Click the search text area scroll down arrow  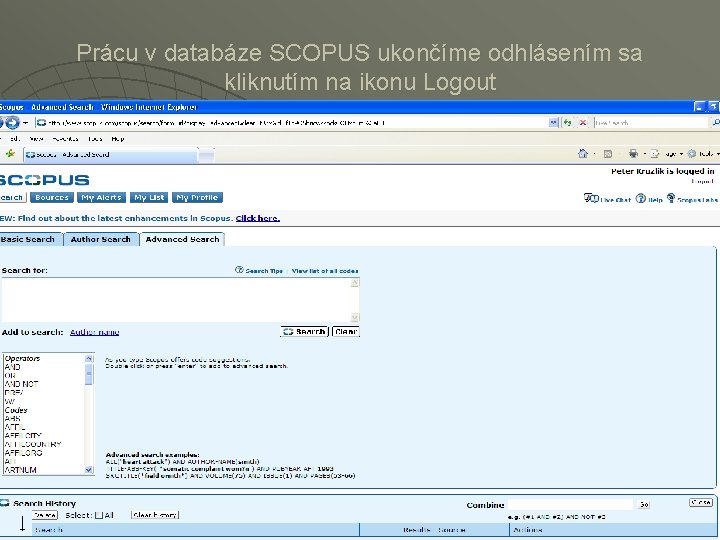(354, 317)
